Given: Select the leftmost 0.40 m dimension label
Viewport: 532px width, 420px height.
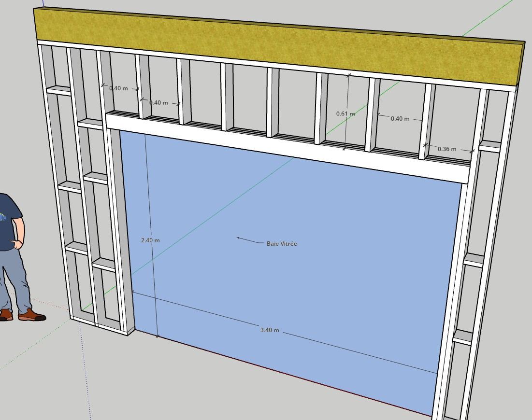Looking at the screenshot, I should pos(118,88).
